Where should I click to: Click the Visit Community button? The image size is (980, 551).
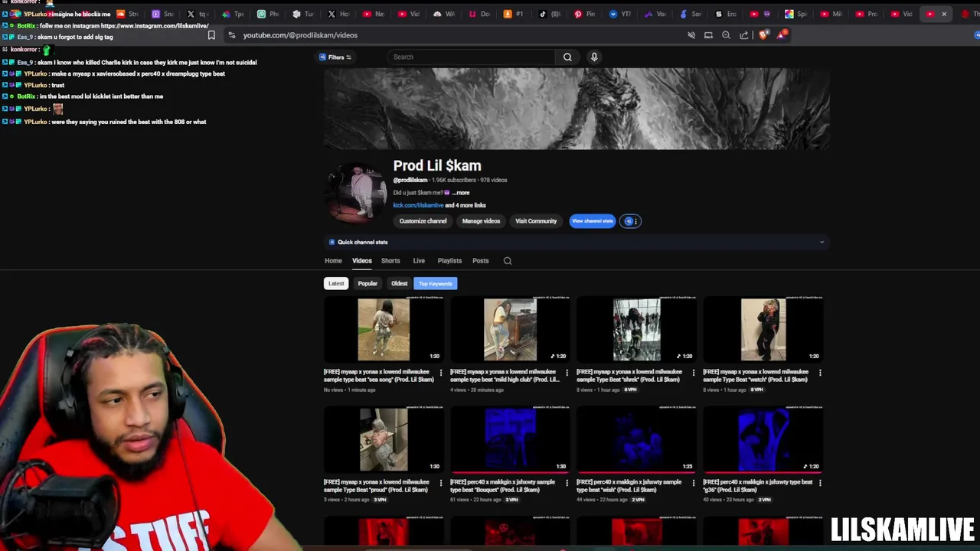click(536, 221)
